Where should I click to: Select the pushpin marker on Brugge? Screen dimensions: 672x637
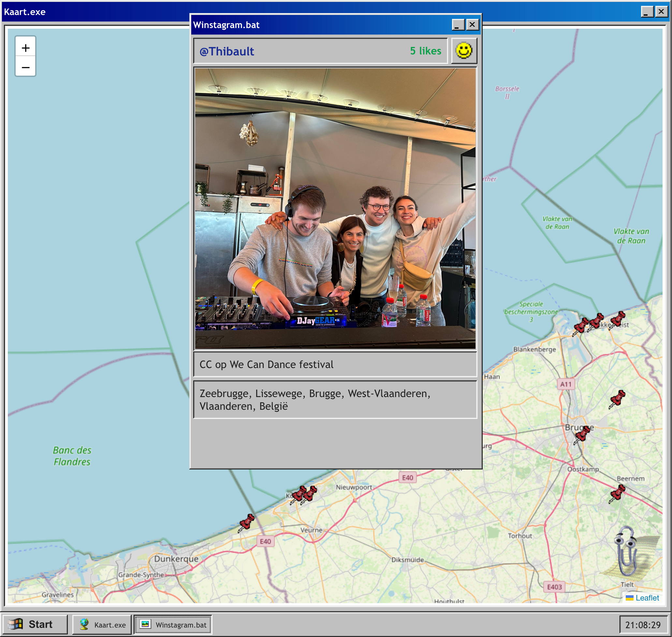[582, 435]
